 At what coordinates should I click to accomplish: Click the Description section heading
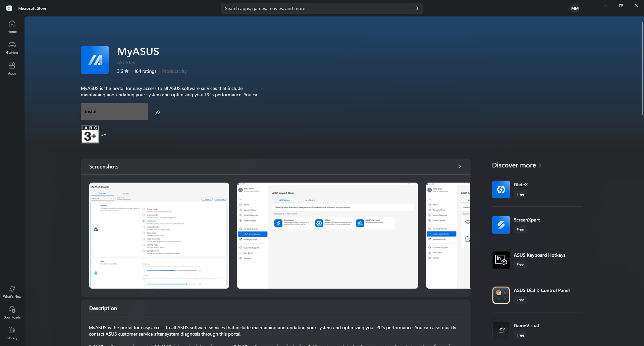(103, 308)
